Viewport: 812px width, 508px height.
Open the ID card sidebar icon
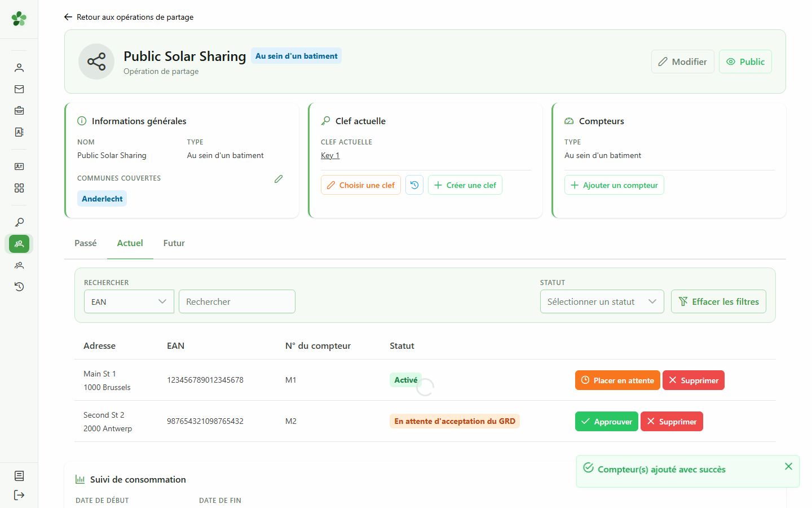(19, 167)
